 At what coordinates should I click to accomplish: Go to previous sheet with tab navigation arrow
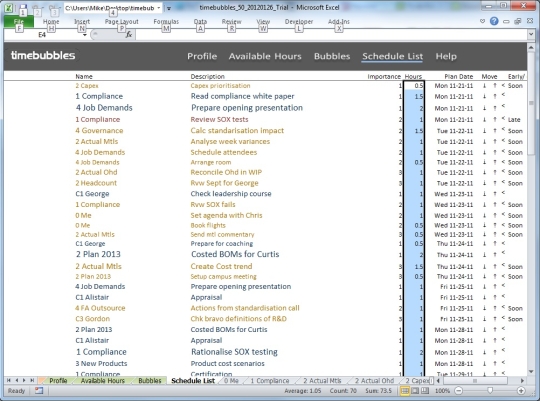pos(17,380)
